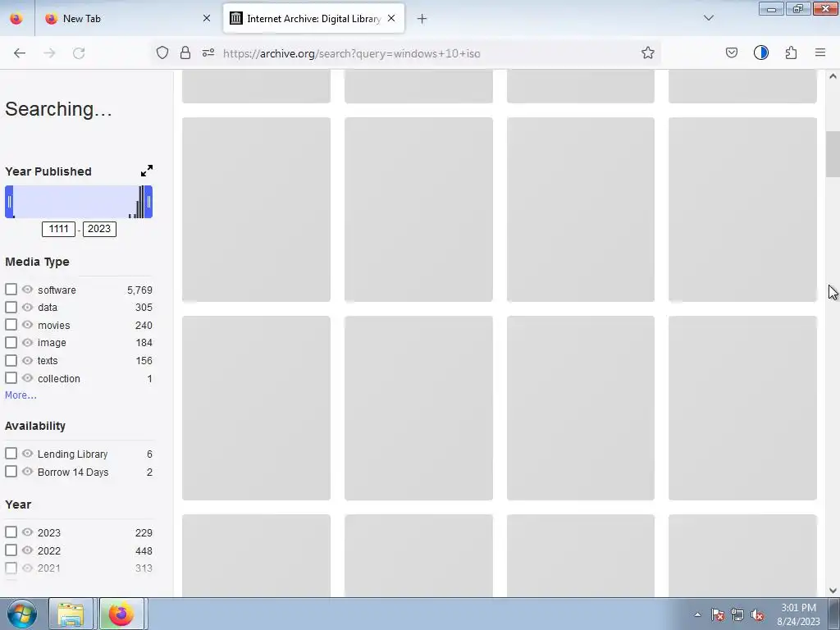Check the year 2023 filter

[x=11, y=532]
